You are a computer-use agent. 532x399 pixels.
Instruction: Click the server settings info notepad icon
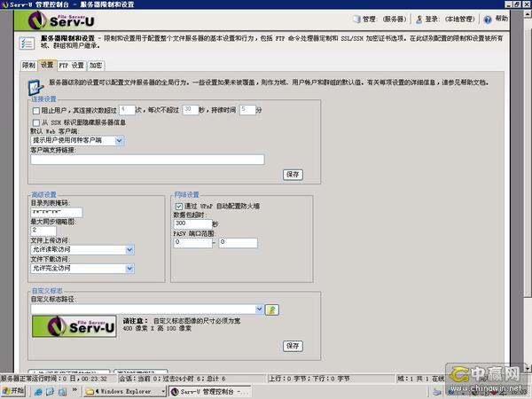[x=36, y=86]
